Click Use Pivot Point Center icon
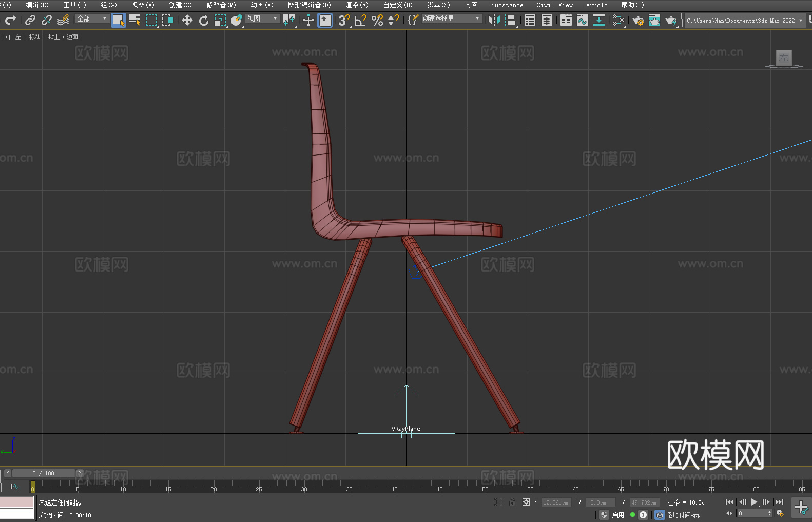Screen dimensions: 812x522 289,20
